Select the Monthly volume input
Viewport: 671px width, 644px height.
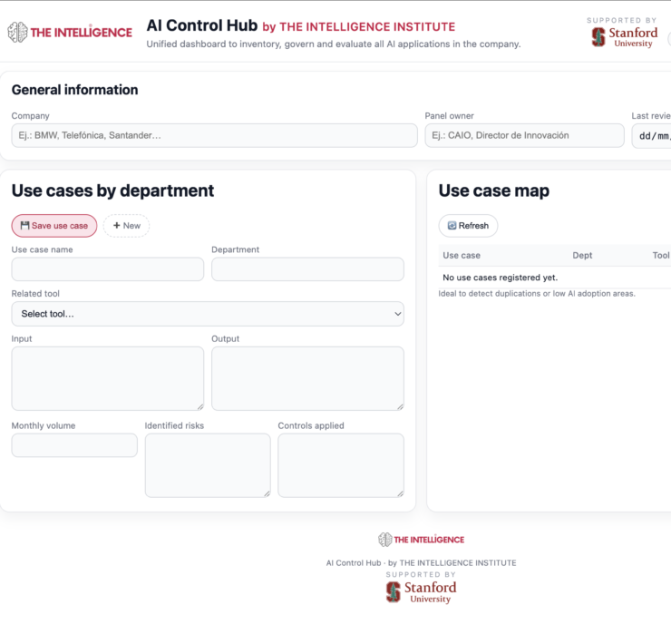[x=74, y=445]
